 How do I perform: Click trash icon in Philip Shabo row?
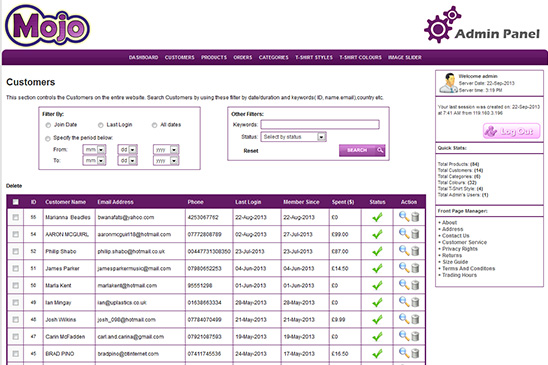pos(415,251)
